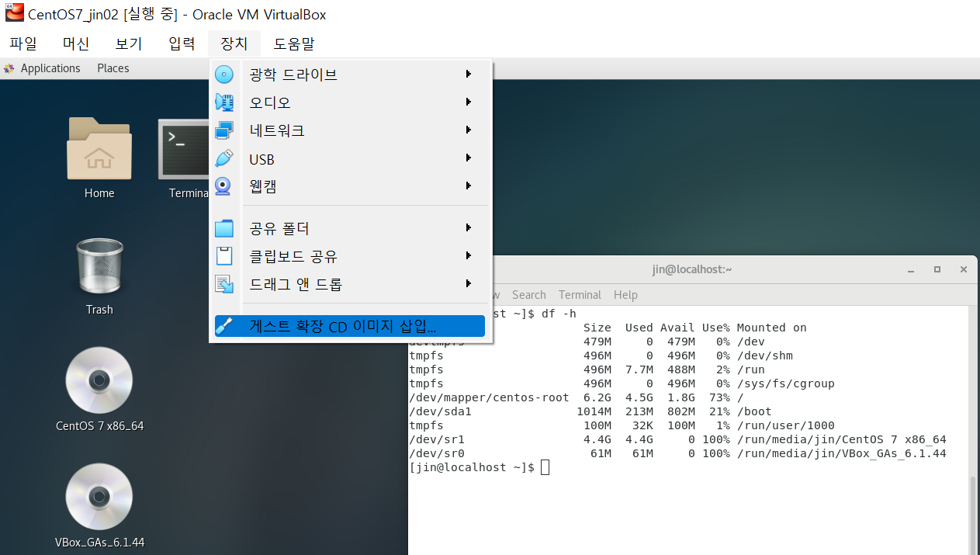Expand the 클립보드 공유 submenu arrow
The width and height of the screenshot is (980, 555).
click(x=469, y=255)
